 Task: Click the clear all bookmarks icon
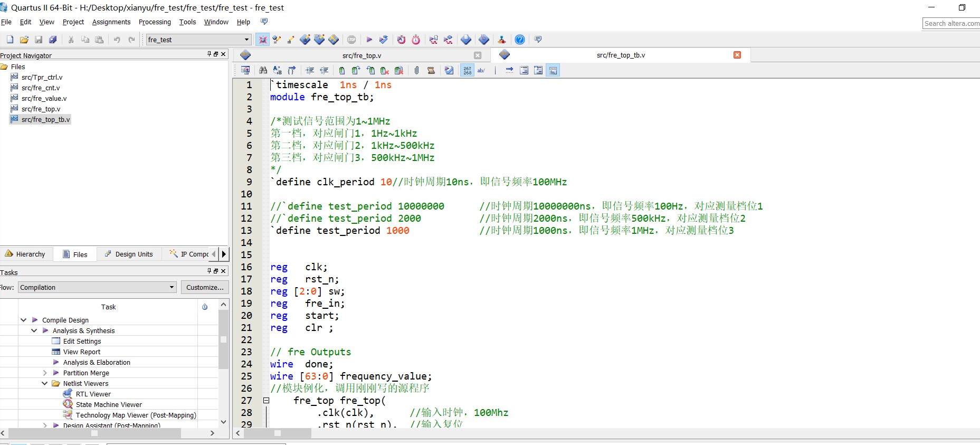[x=399, y=70]
